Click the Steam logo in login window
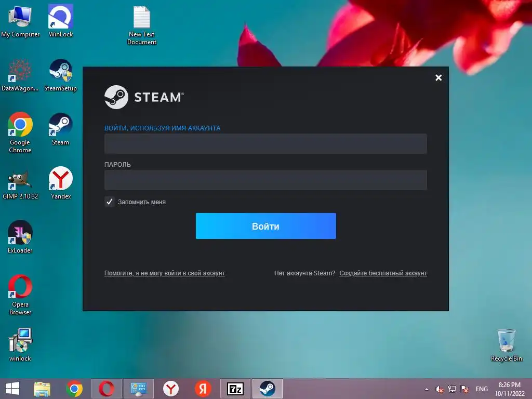Image resolution: width=532 pixels, height=399 pixels. coord(144,97)
